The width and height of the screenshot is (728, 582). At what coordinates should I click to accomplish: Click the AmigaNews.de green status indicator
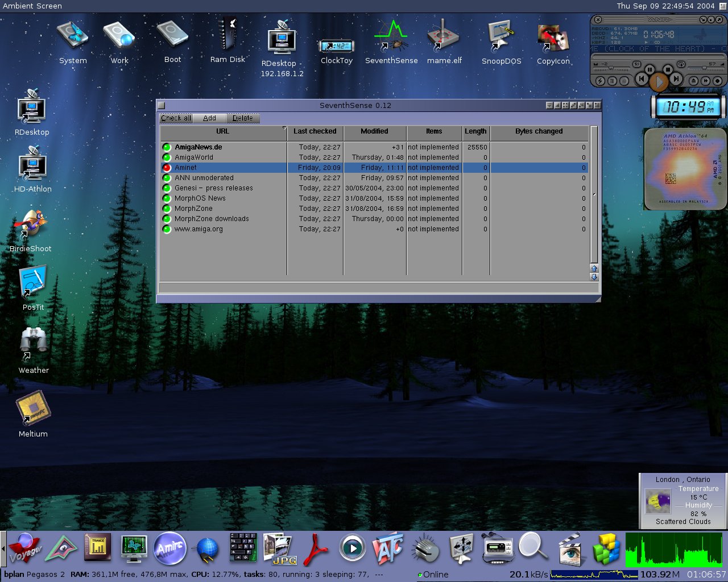pyautogui.click(x=167, y=147)
